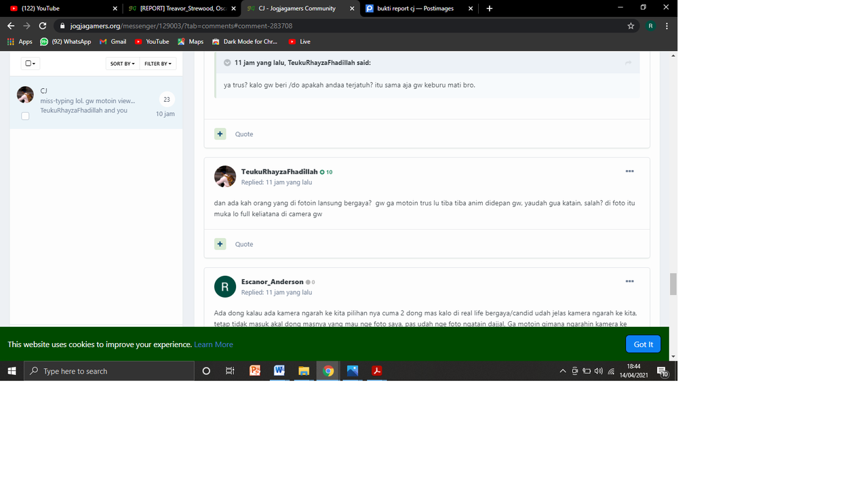
Task: Click the taskbar search box
Action: click(x=109, y=371)
